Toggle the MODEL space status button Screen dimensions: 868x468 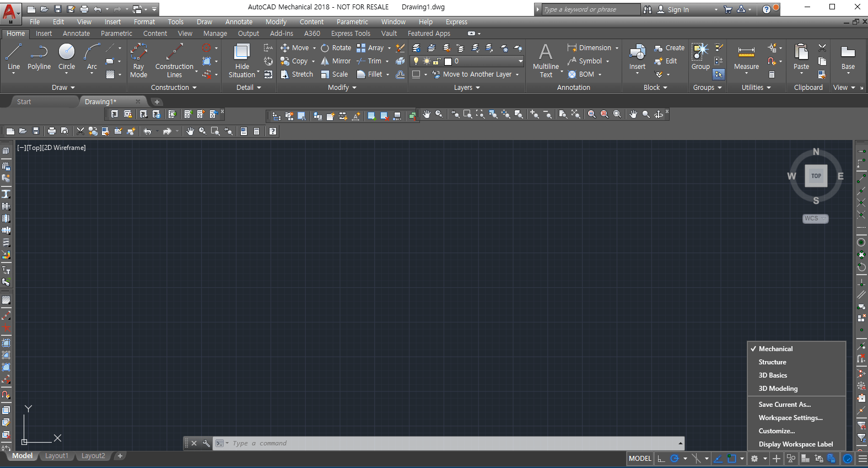pos(640,459)
